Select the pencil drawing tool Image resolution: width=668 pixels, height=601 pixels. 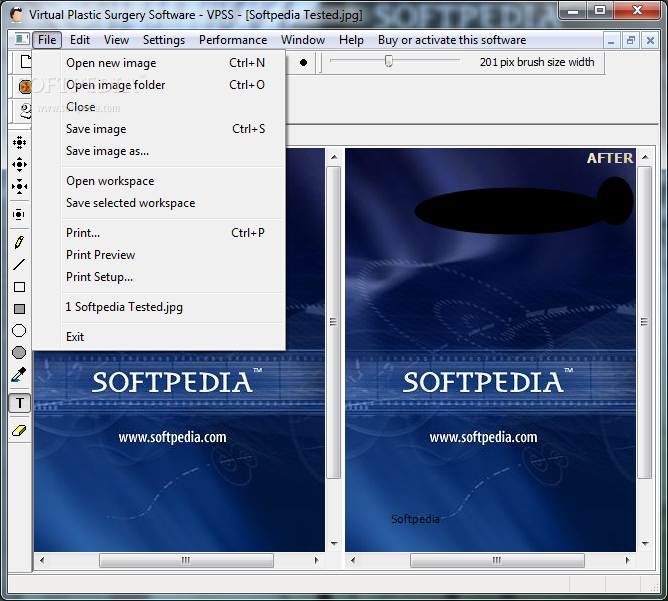click(x=19, y=242)
